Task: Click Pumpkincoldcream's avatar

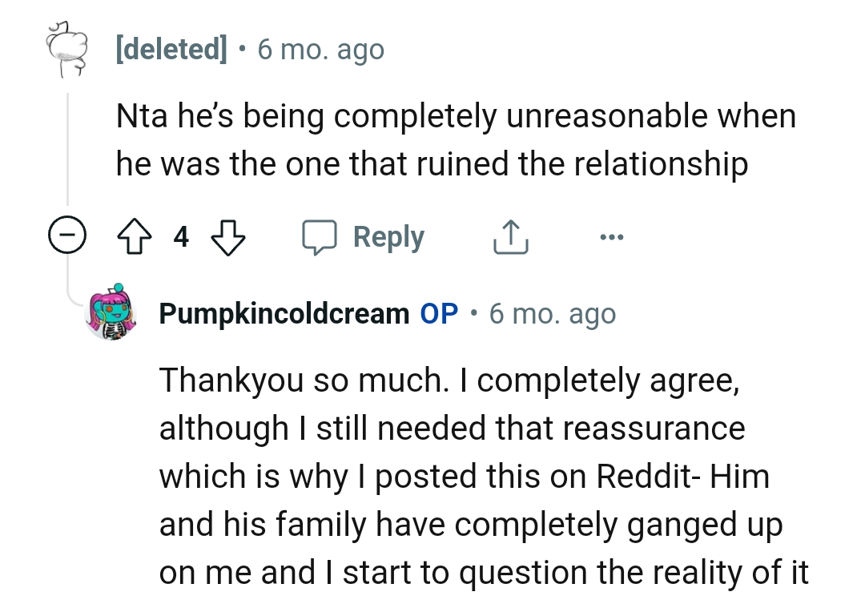Action: pos(113,313)
